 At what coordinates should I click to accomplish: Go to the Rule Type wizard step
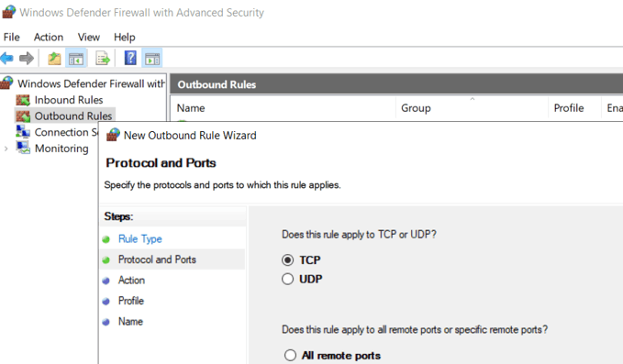coord(139,239)
